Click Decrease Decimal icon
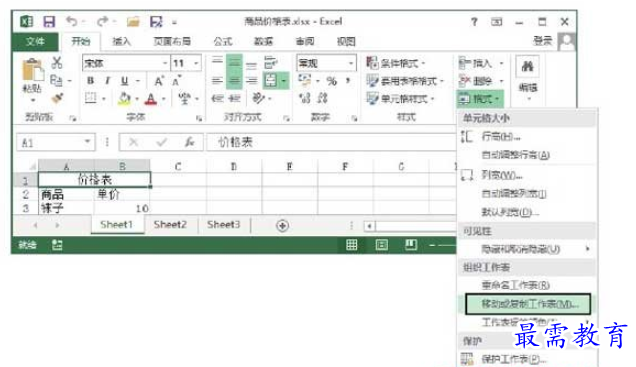This screenshot has height=367, width=636. pyautogui.click(x=322, y=98)
